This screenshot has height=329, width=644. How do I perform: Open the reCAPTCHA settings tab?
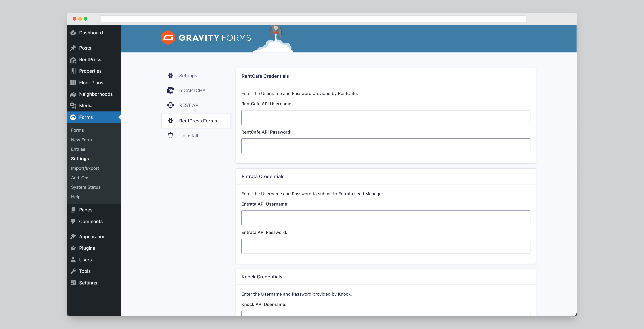click(196, 90)
